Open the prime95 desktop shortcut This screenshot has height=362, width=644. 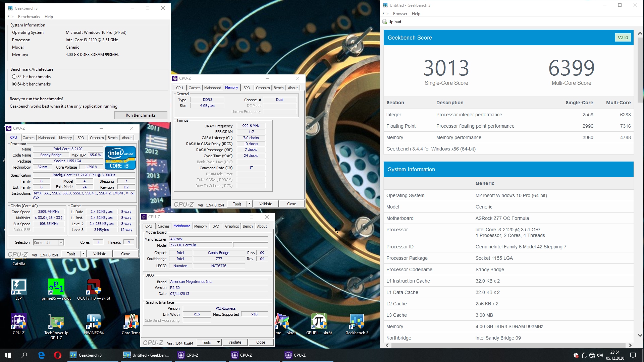click(56, 290)
